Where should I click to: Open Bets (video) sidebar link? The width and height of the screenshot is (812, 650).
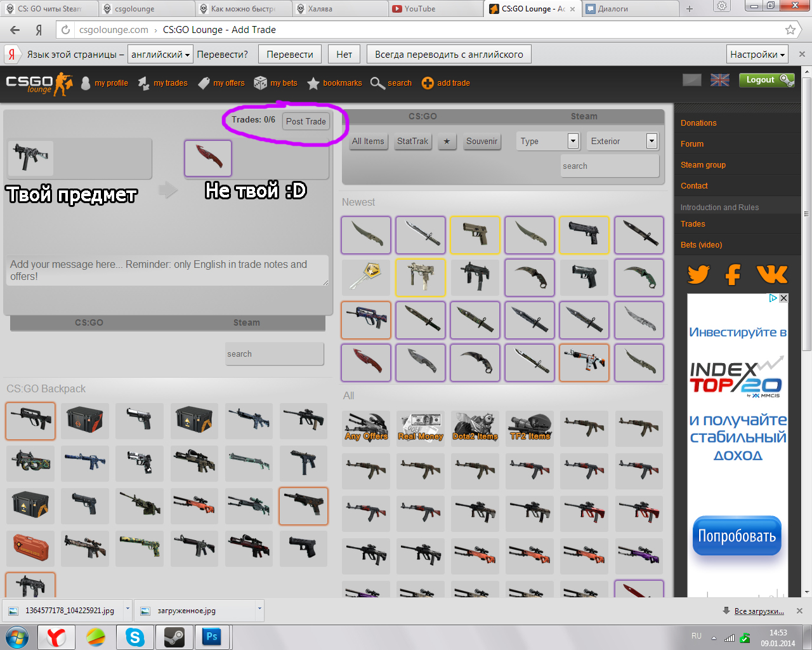(701, 245)
